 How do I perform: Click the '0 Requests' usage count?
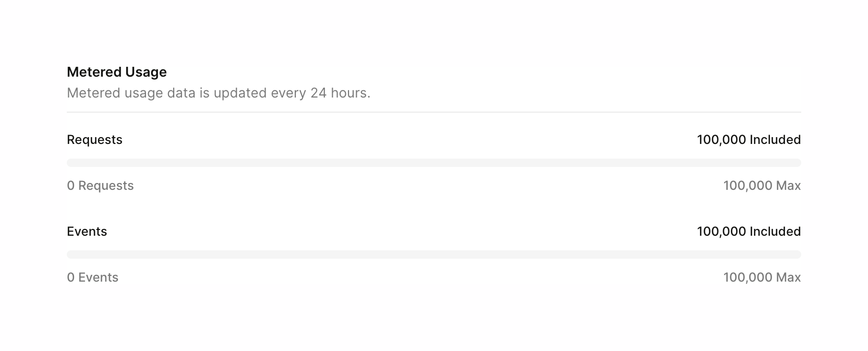coord(100,186)
